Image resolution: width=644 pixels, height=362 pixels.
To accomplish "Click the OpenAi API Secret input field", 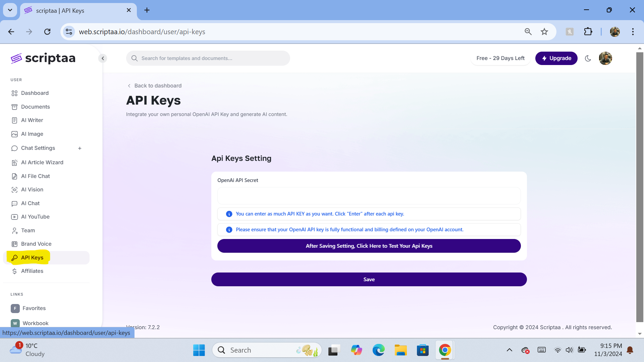I will tap(369, 196).
